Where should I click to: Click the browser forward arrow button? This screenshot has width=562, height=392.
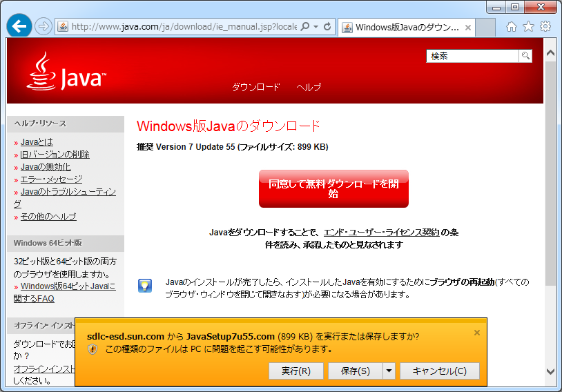[x=43, y=26]
